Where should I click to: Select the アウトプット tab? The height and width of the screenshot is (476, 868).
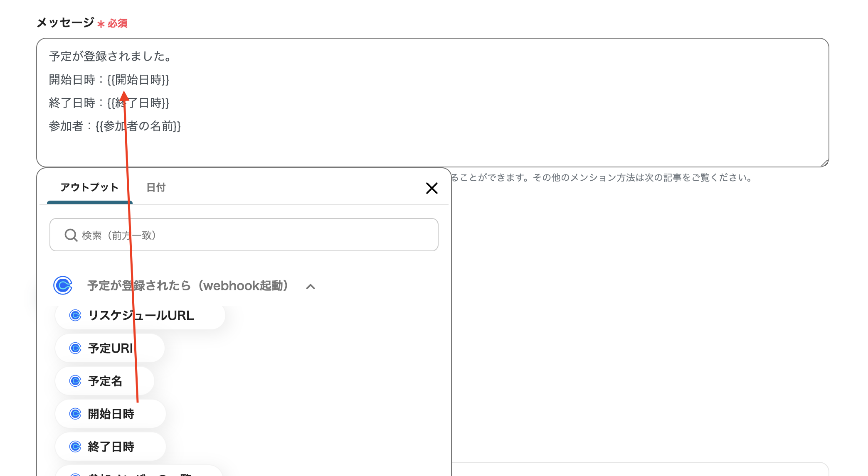(x=89, y=187)
